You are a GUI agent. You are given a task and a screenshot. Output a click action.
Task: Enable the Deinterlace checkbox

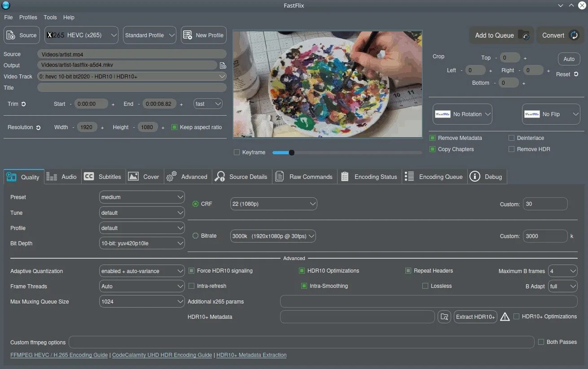tap(511, 138)
